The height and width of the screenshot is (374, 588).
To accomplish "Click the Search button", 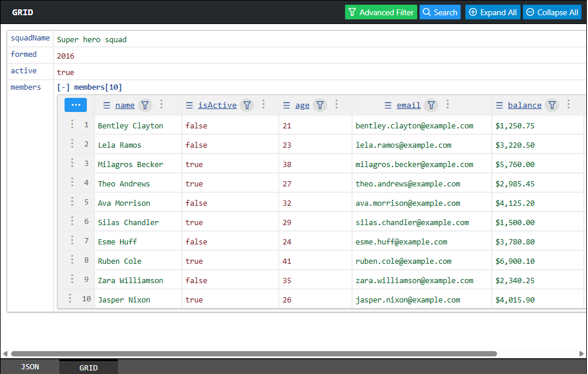I will coord(440,12).
